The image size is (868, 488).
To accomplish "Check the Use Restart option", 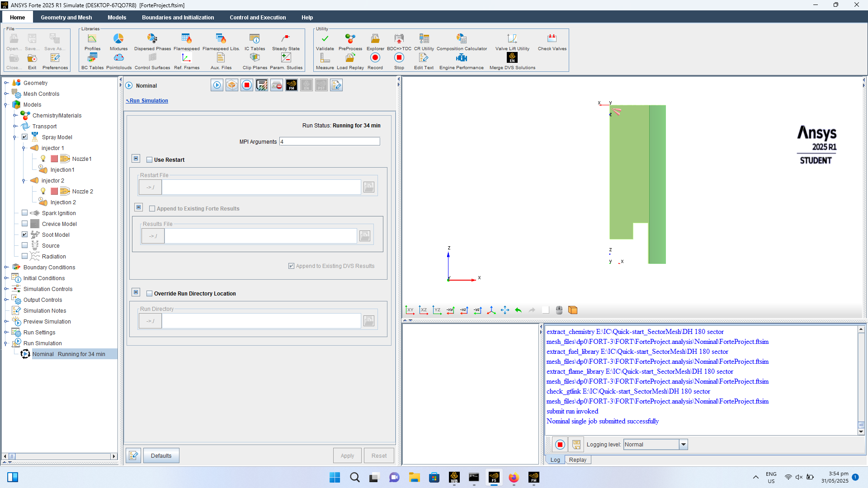I will click(150, 160).
